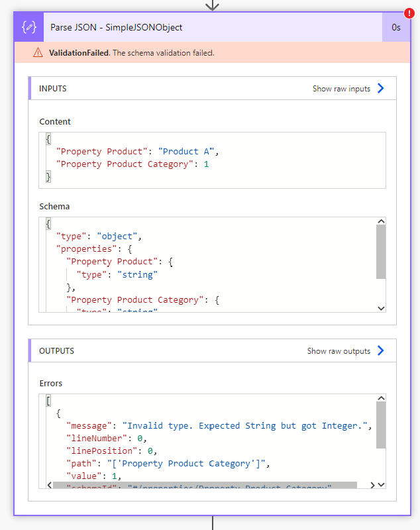420x530 pixels.
Task: Click the Parse JSON curly-braces action icon
Action: (x=28, y=27)
